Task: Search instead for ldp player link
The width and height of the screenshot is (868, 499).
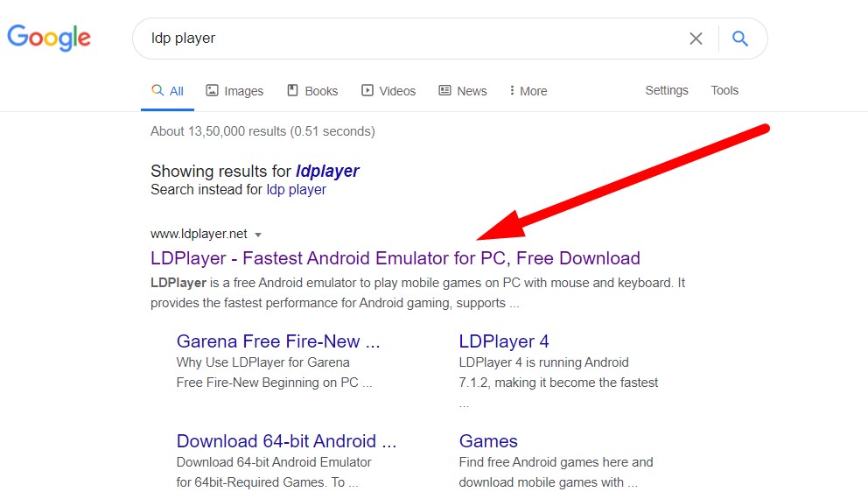Action: (x=296, y=189)
